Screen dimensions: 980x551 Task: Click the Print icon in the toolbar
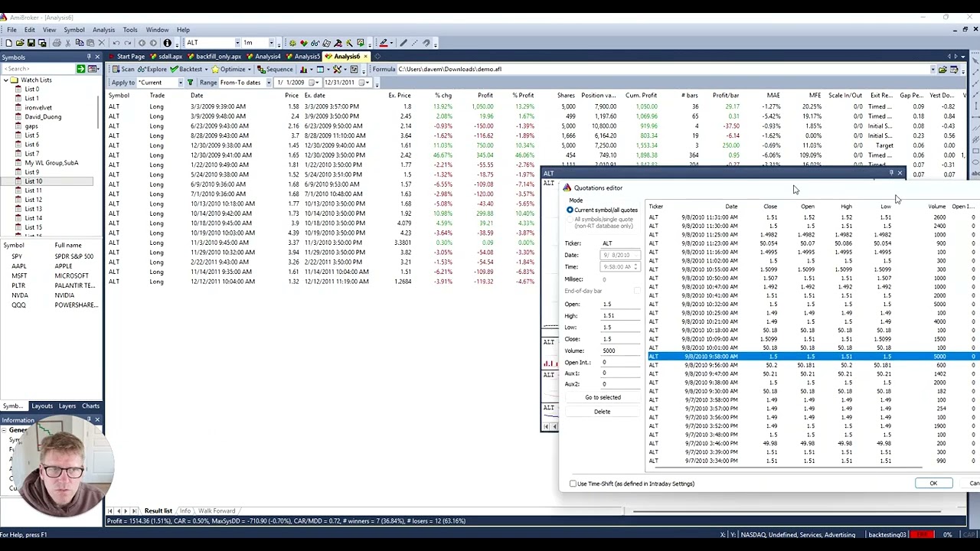(56, 43)
